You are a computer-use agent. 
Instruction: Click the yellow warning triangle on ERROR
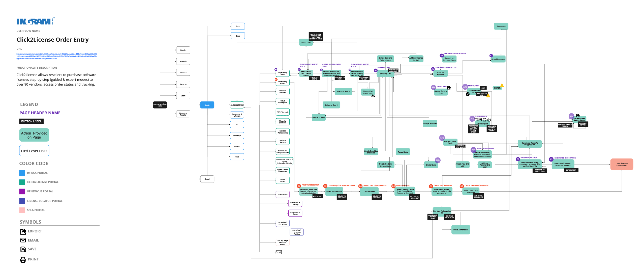click(502, 85)
